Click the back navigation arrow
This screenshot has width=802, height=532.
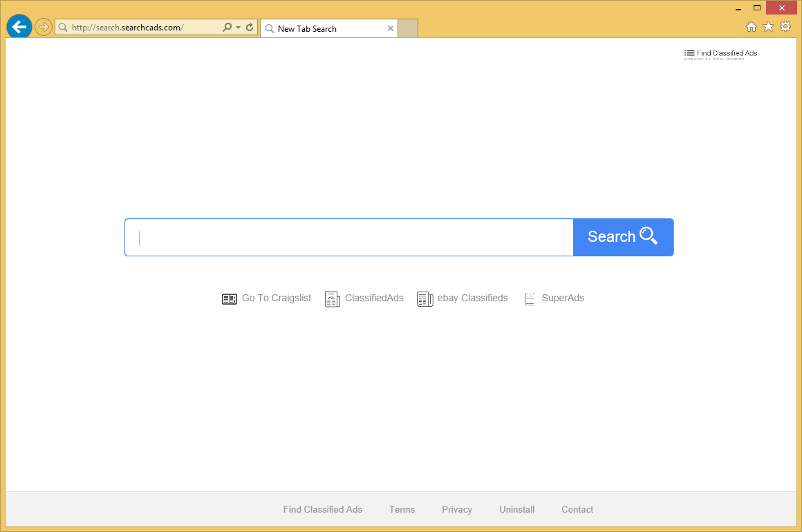(x=19, y=26)
